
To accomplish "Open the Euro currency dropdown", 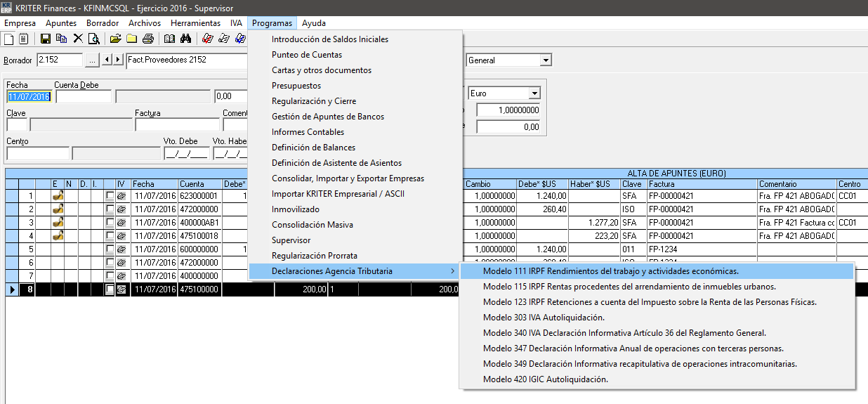I will coord(534,93).
